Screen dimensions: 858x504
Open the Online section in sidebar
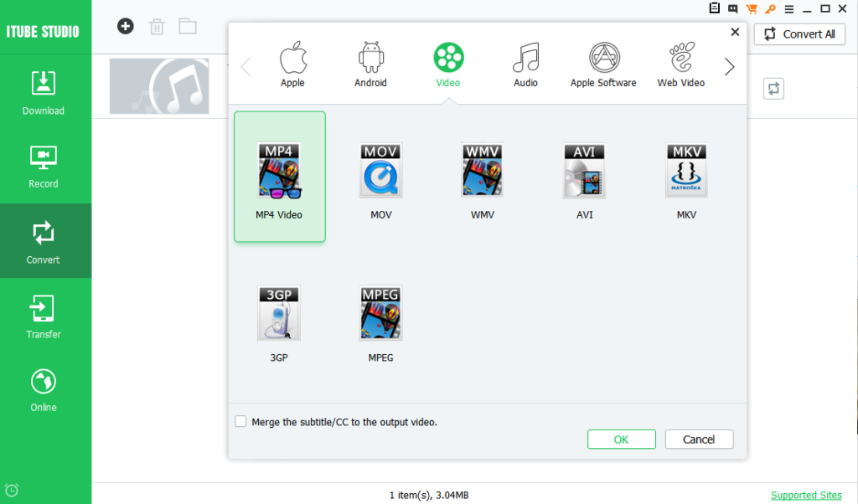click(x=44, y=390)
